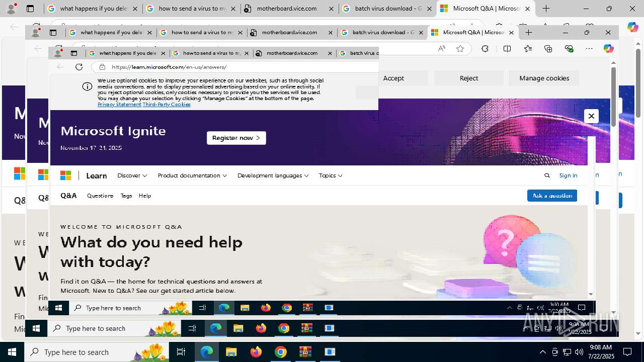Open notification center on real taskbar
Screen dimensions: 644x362
(x=627, y=352)
